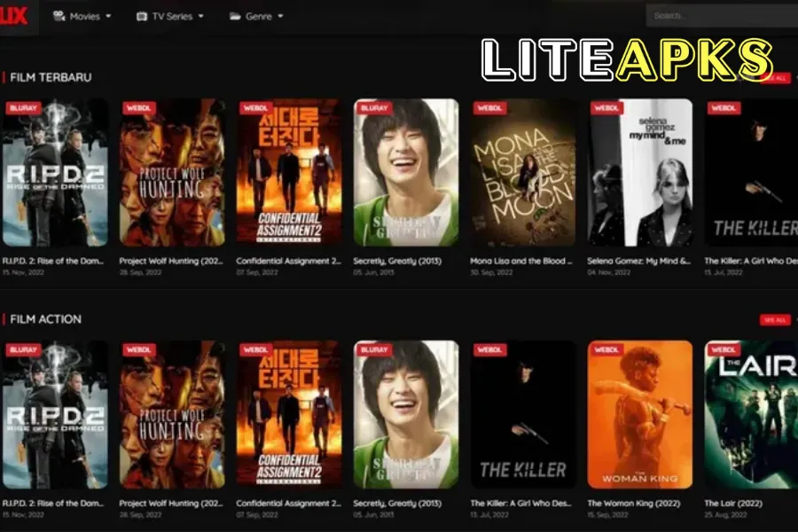The width and height of the screenshot is (798, 532).
Task: Open Selena Gomez My Mind & Me poster
Action: [640, 173]
